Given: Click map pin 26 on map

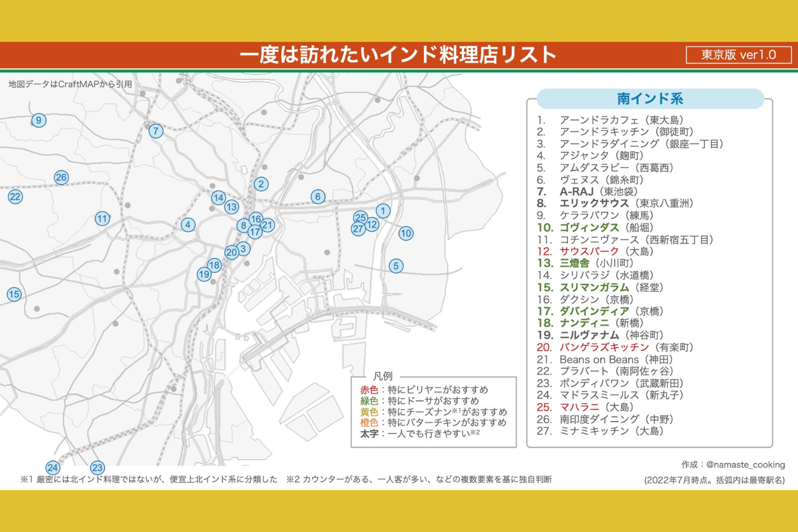Looking at the screenshot, I should pyautogui.click(x=61, y=177).
